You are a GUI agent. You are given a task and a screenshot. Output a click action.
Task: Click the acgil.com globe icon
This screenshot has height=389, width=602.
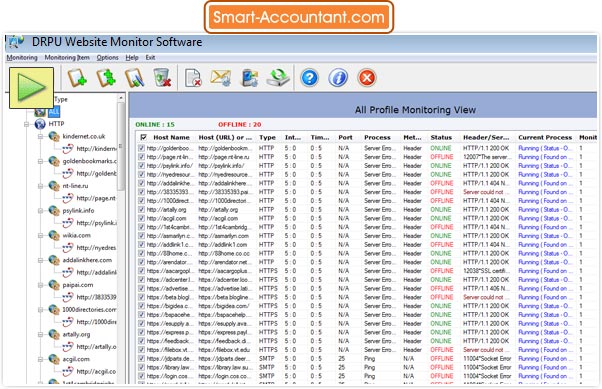coord(54,359)
